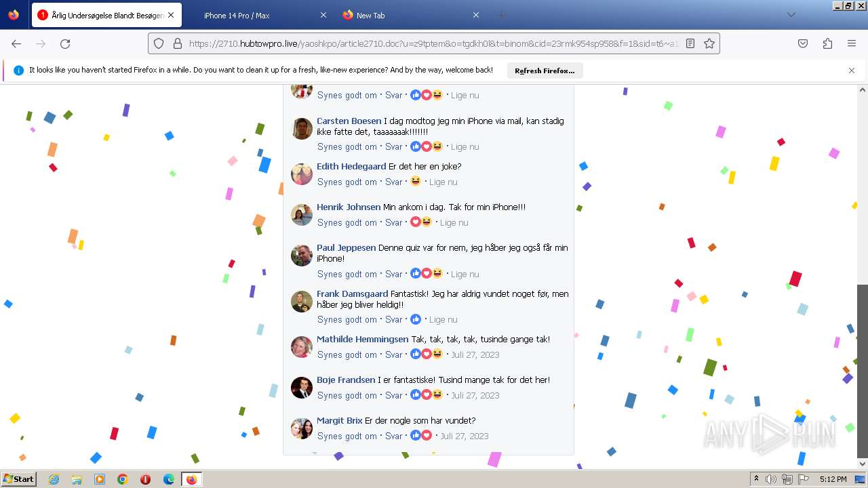Launch Internet Explorer from taskbar
868x488 pixels.
[54, 479]
